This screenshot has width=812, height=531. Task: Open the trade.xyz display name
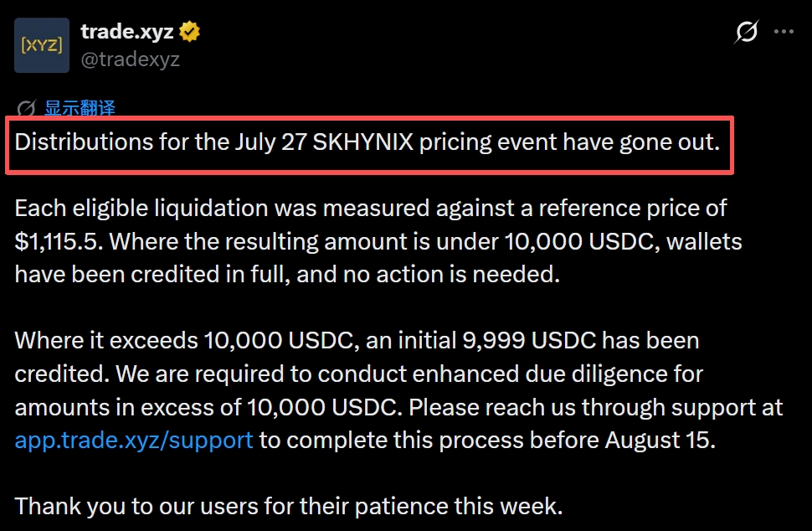(127, 32)
